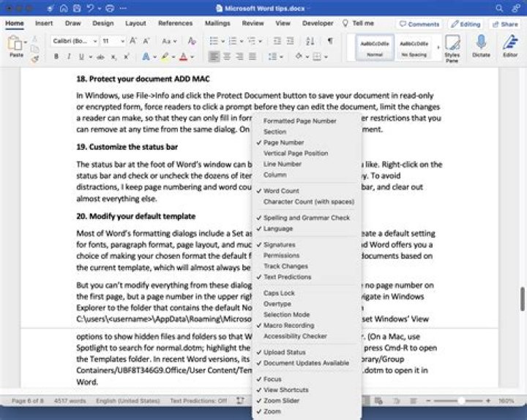The image size is (527, 420).
Task: Click the zoom slider handle
Action: click(x=462, y=400)
